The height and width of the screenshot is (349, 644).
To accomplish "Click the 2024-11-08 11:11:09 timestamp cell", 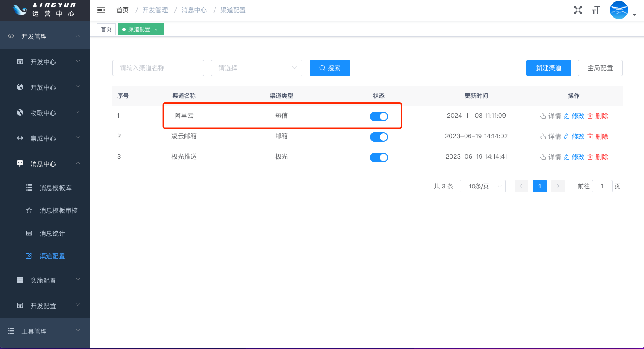I will click(476, 116).
